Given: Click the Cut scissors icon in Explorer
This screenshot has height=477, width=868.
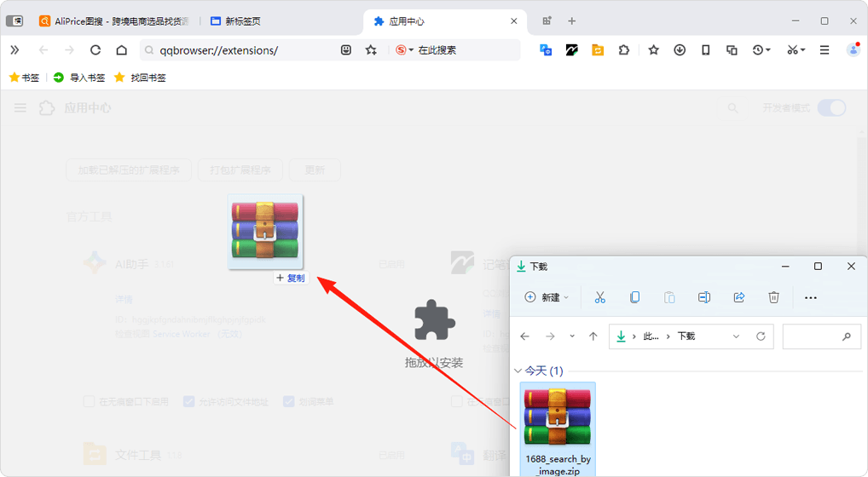Looking at the screenshot, I should click(x=599, y=297).
